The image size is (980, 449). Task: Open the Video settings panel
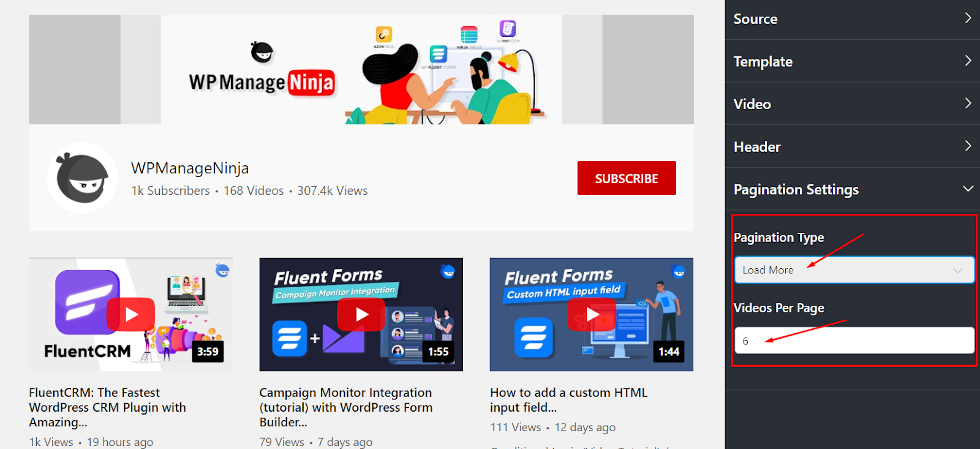pyautogui.click(x=853, y=104)
